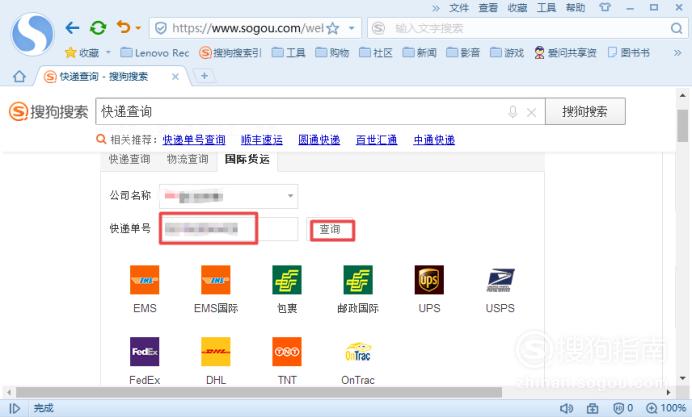692x417 pixels.
Task: Click the search magnifier in browser search box
Action: [676, 29]
